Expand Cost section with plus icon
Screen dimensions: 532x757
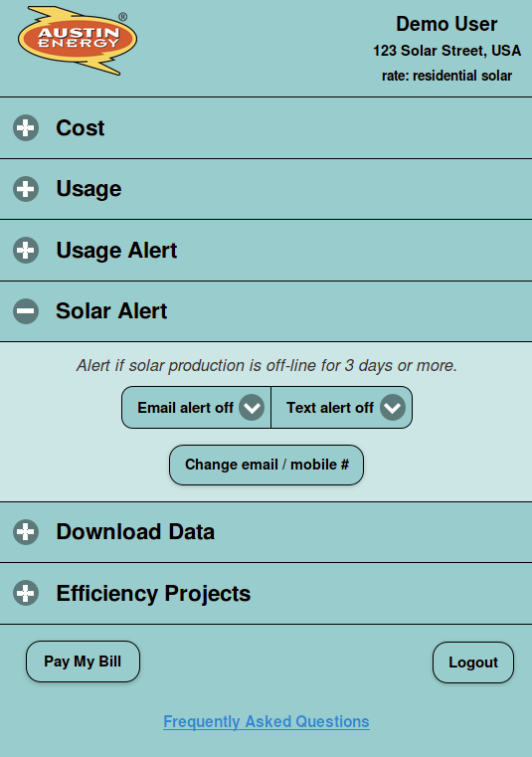(26, 128)
